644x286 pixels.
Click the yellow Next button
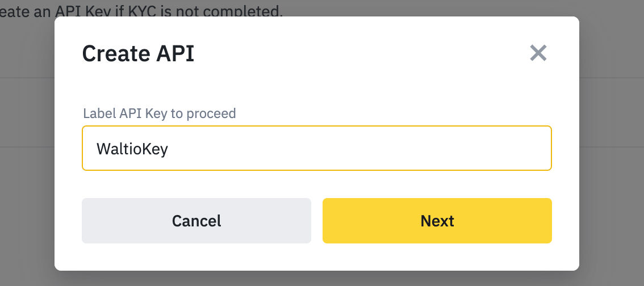click(437, 221)
